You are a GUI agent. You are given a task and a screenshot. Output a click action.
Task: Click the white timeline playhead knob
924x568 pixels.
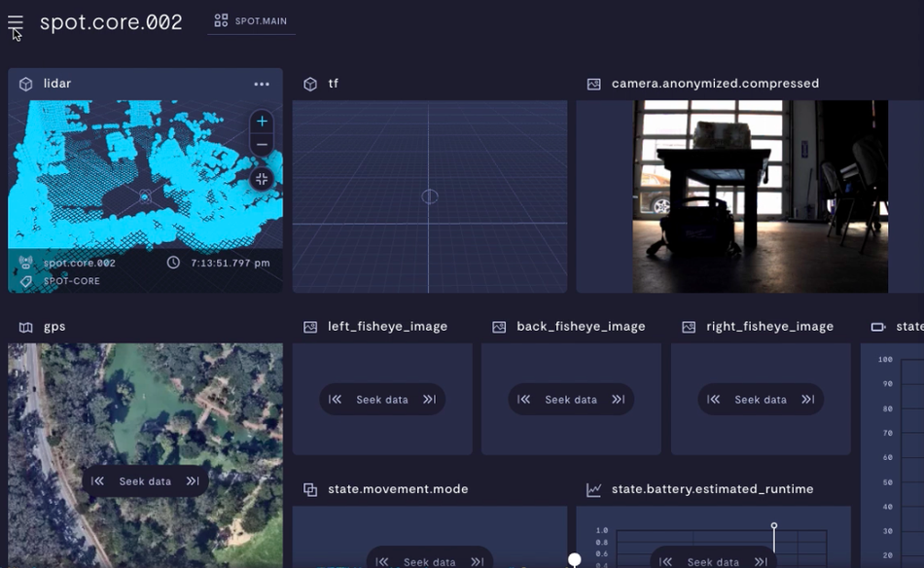[575, 559]
